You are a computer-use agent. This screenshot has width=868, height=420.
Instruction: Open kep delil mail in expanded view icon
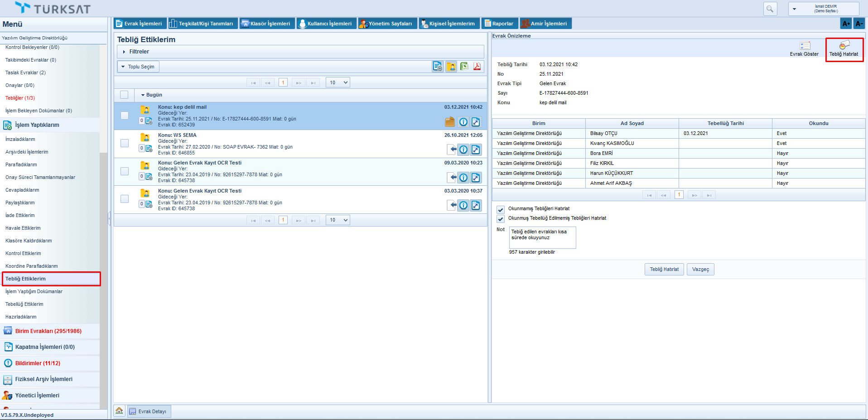pos(476,122)
